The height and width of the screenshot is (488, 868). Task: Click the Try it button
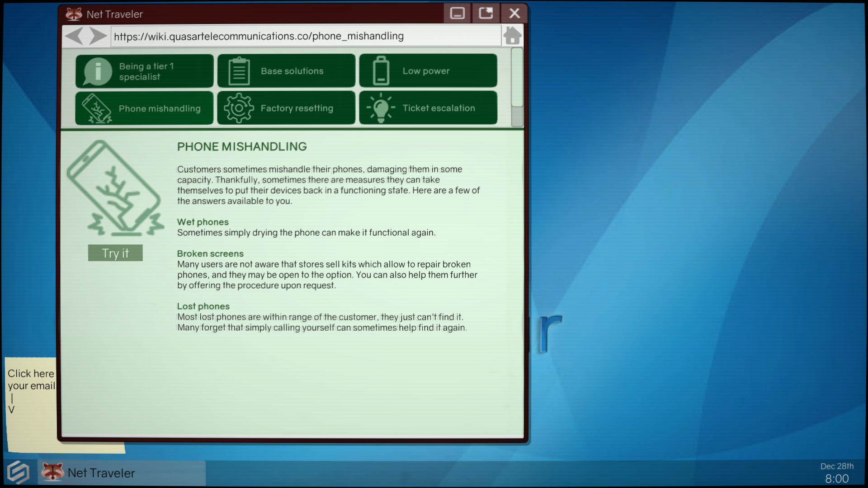click(115, 253)
